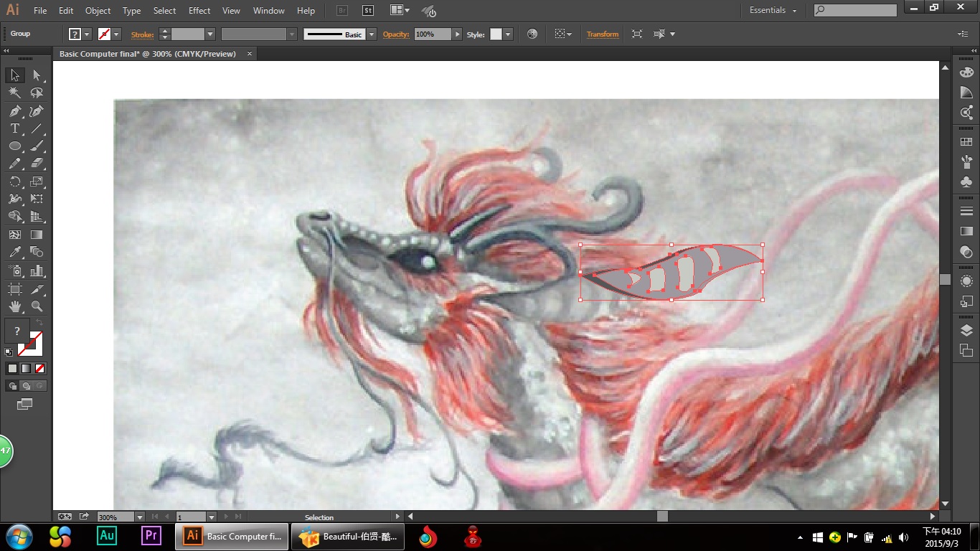Open the stroke weight dropdown
Image resolution: width=980 pixels, height=551 pixels.
coord(210,34)
